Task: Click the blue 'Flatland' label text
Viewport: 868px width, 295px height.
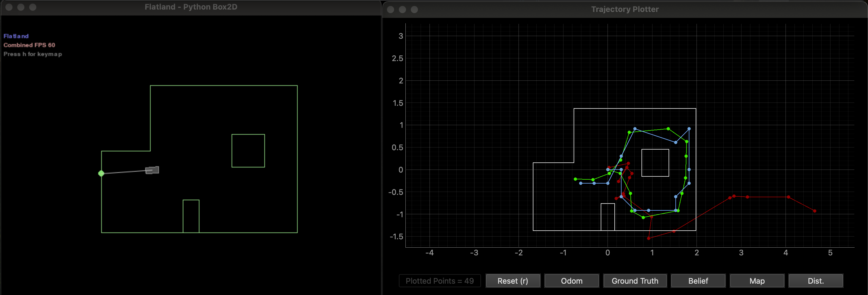Action: pyautogui.click(x=16, y=36)
